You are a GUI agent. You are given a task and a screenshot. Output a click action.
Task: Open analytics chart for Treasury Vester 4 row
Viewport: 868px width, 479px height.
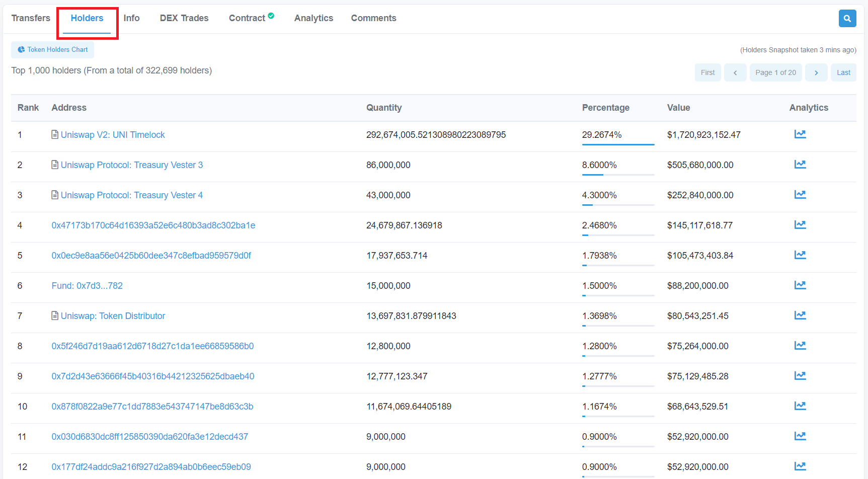click(x=800, y=195)
